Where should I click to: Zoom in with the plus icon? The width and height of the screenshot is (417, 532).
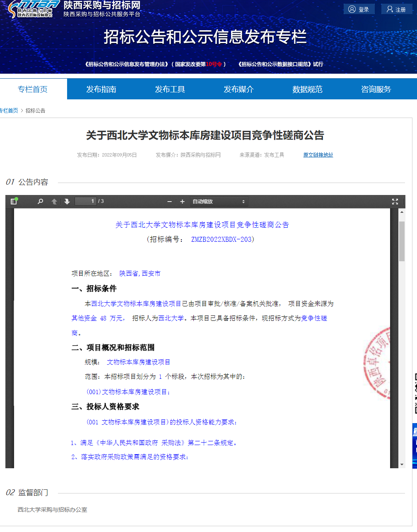click(182, 202)
